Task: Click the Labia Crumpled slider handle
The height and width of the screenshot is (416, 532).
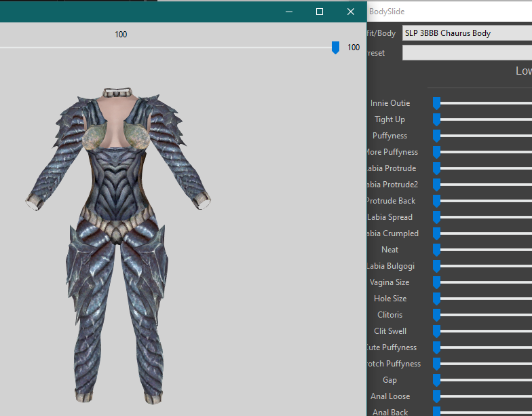Action: [x=437, y=233]
